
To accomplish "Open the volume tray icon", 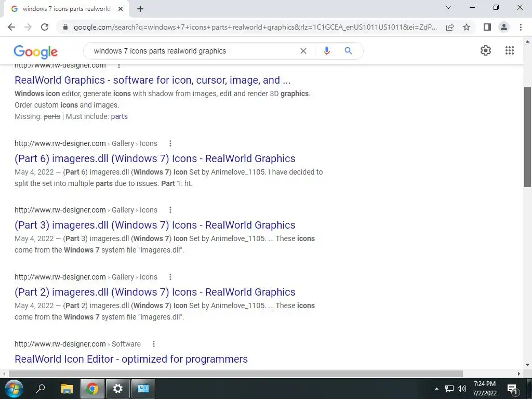I will (x=462, y=389).
